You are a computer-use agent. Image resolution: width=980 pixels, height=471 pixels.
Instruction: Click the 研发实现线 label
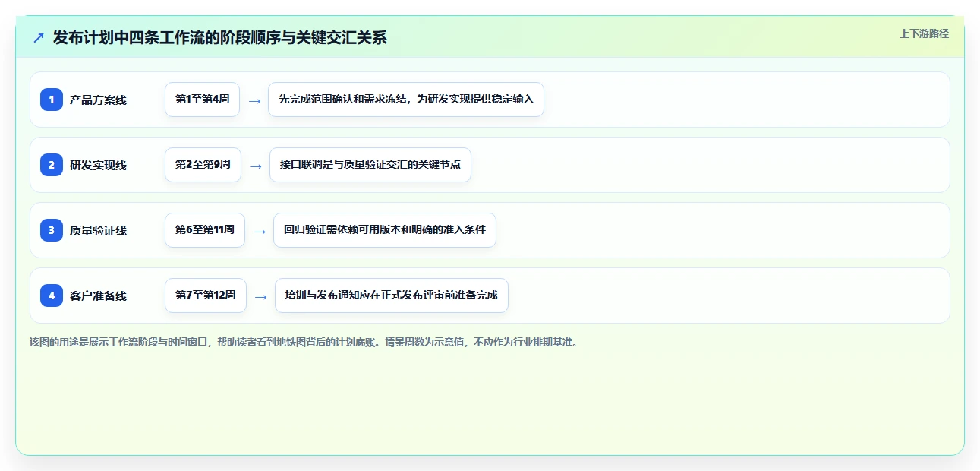click(98, 165)
